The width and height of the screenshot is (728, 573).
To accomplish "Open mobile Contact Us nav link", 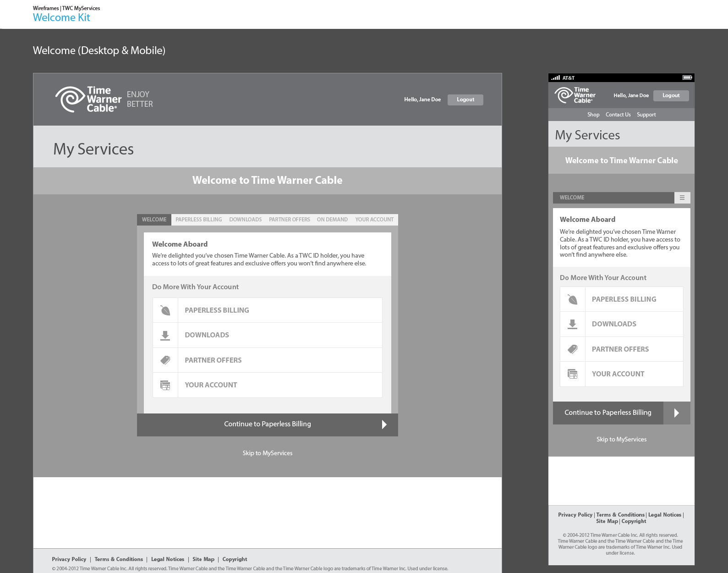I will (x=618, y=115).
